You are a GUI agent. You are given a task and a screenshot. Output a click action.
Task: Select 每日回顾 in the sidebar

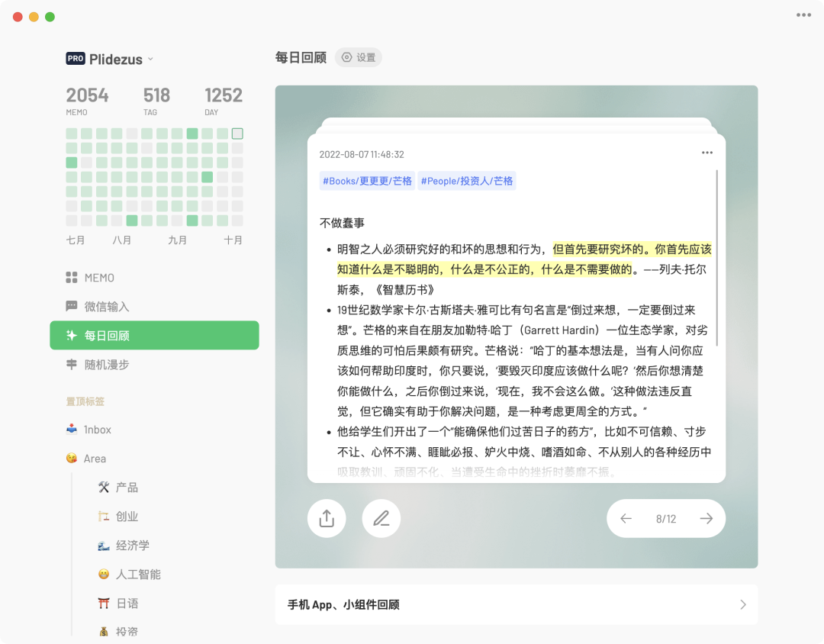(154, 336)
